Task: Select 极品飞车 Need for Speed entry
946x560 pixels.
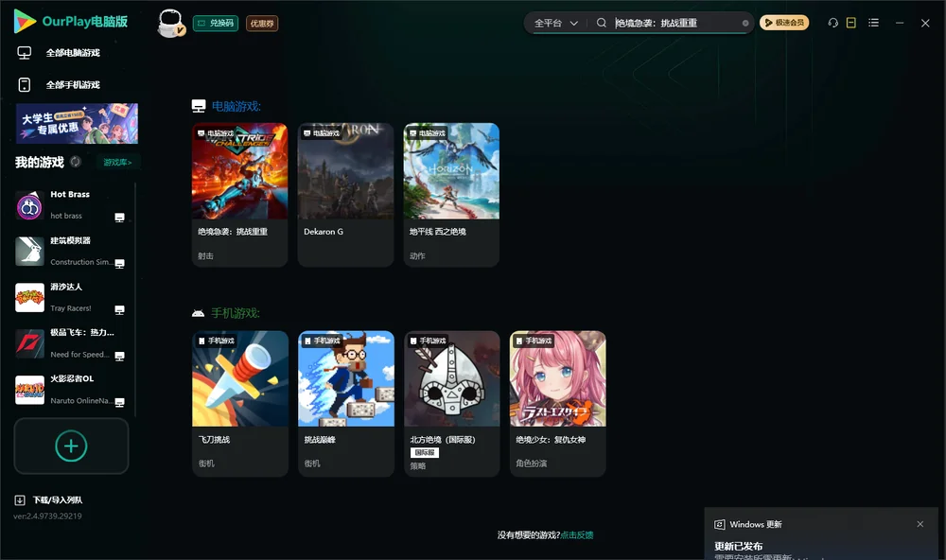Action: pos(70,343)
